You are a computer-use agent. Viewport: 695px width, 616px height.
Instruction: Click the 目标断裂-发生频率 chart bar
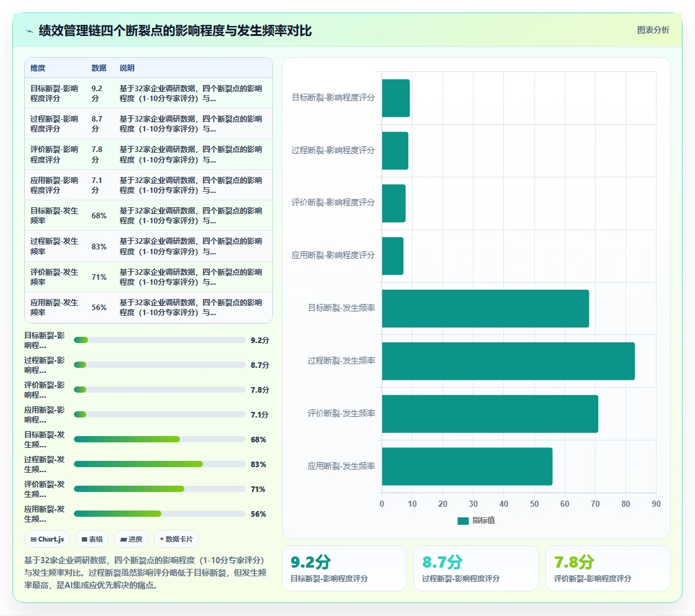click(485, 308)
